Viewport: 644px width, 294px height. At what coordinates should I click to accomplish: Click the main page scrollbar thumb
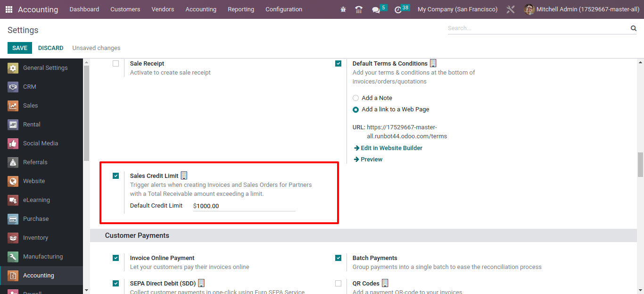640,164
